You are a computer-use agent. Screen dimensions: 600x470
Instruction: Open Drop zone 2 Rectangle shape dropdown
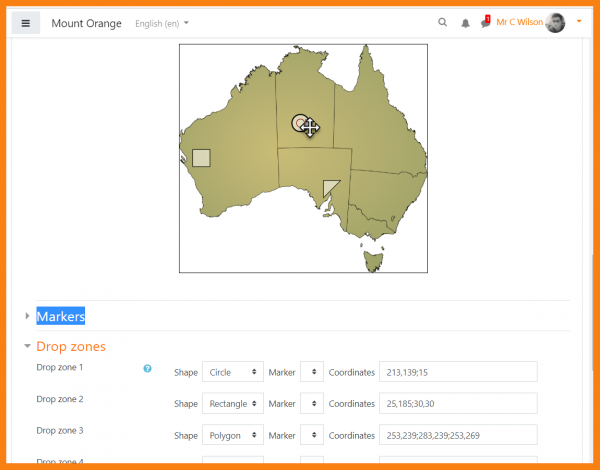[x=232, y=404]
